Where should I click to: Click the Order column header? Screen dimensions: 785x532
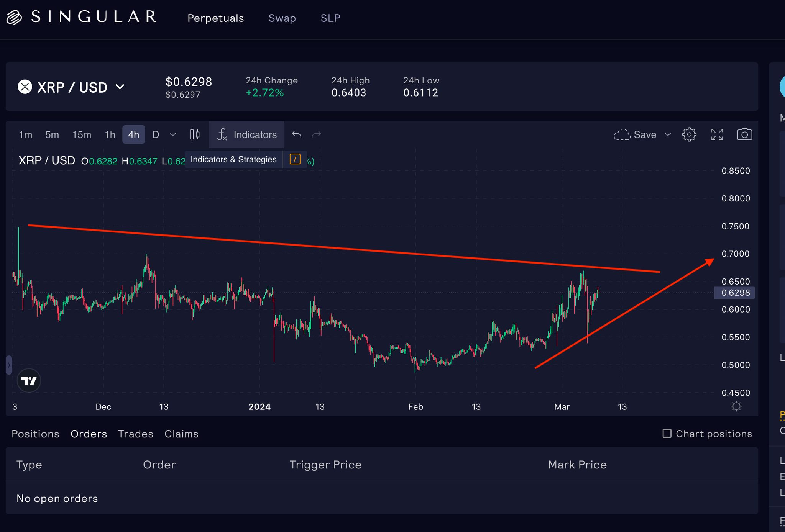[x=159, y=465]
